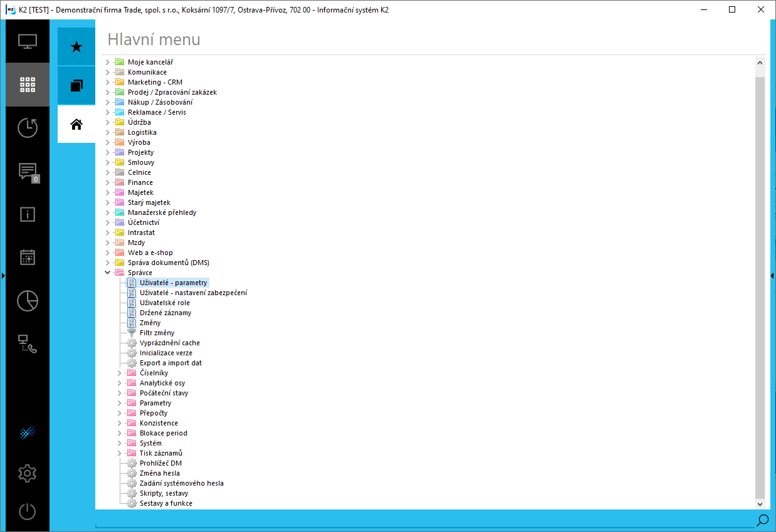The image size is (776, 532).
Task: Select Blokace period item
Action: [164, 433]
